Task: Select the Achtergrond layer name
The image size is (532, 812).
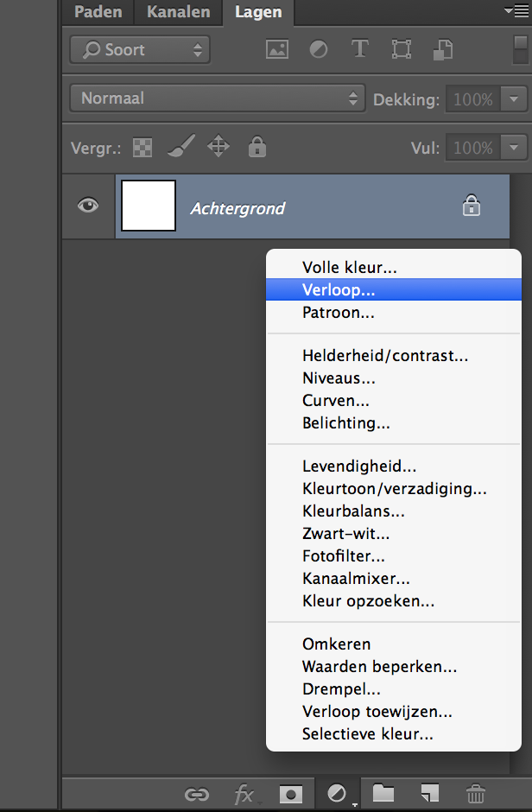Action: pos(237,209)
